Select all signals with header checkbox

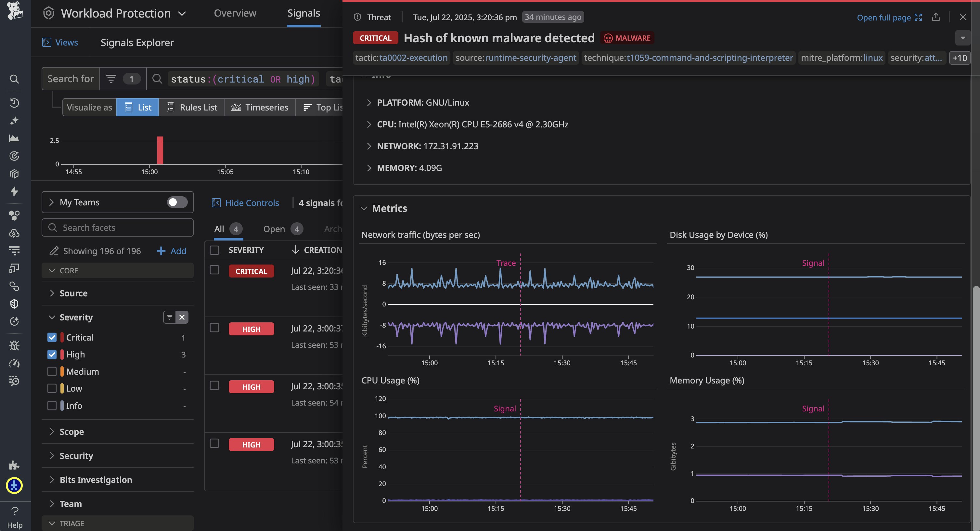tap(214, 250)
